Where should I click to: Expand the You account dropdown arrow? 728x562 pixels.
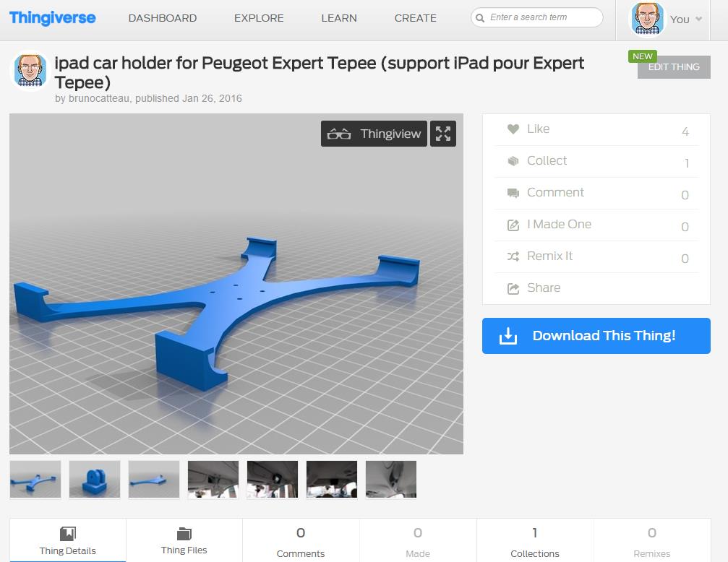coord(698,19)
